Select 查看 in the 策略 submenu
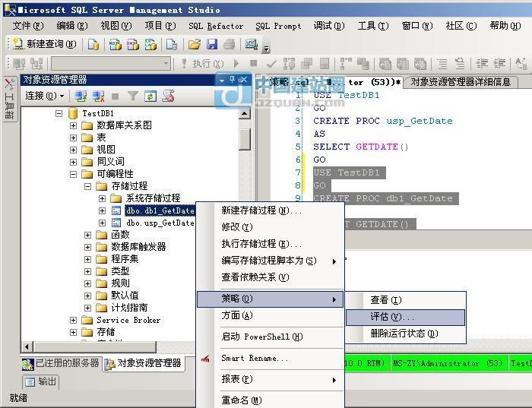 click(405, 300)
